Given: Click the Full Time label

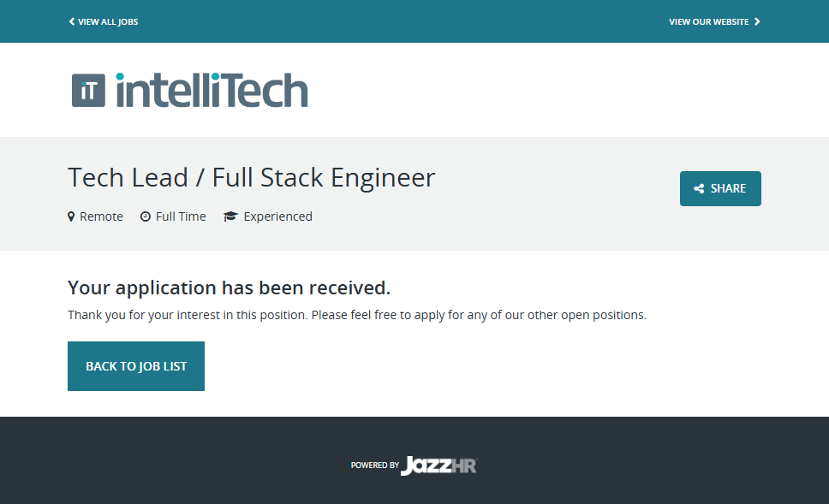Looking at the screenshot, I should 181,216.
